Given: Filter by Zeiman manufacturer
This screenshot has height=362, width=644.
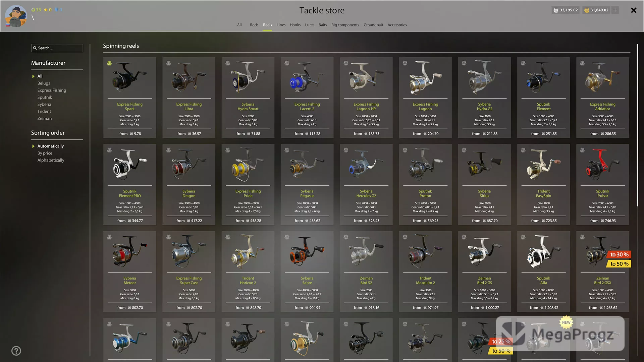Looking at the screenshot, I should coord(45,118).
